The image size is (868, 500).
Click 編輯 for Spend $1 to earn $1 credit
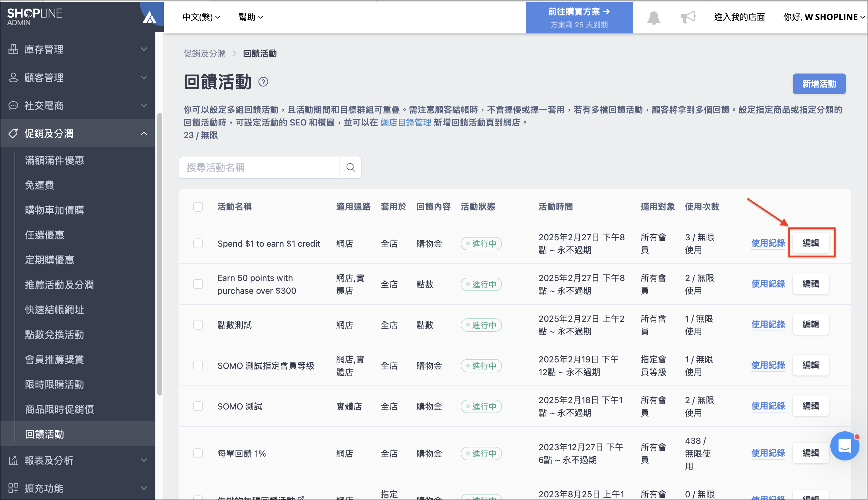[x=811, y=243]
